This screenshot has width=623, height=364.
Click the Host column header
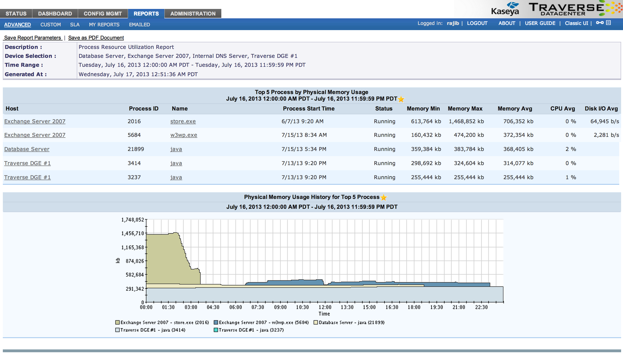(12, 108)
